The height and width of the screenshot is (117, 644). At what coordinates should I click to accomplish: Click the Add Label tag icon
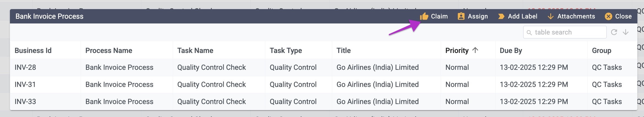pyautogui.click(x=501, y=17)
